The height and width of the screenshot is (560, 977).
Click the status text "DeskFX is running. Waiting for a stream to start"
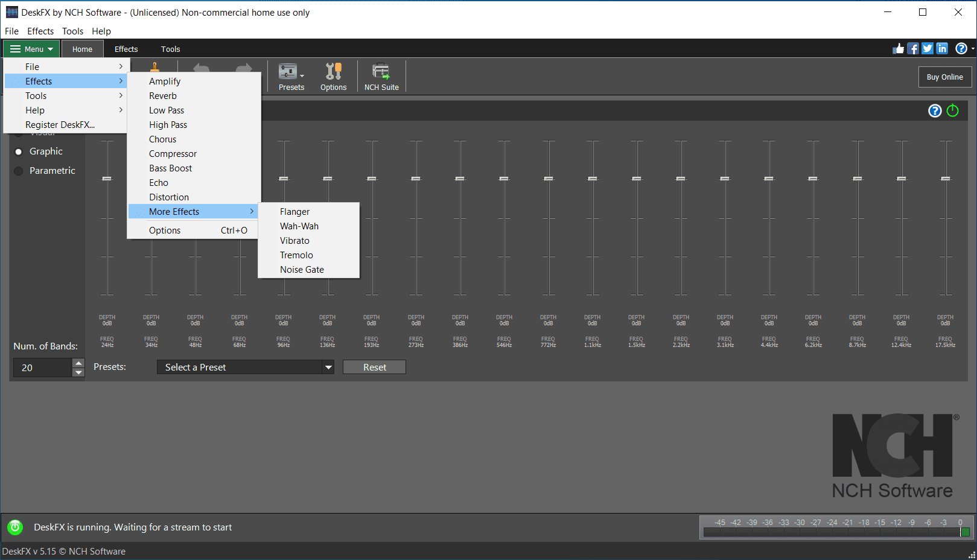coord(133,527)
